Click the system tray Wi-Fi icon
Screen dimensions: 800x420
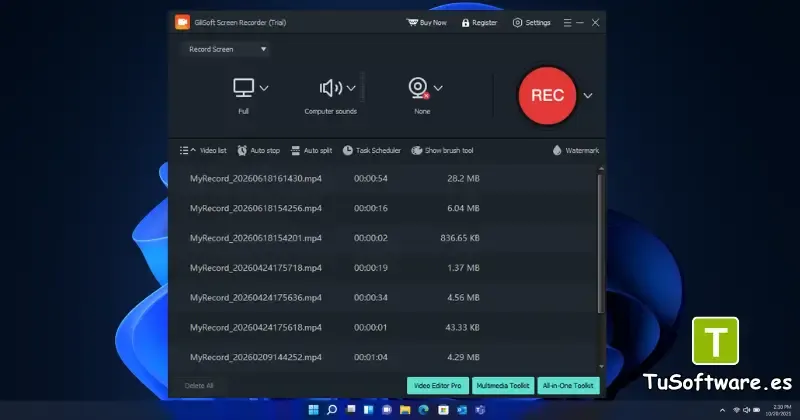point(736,410)
